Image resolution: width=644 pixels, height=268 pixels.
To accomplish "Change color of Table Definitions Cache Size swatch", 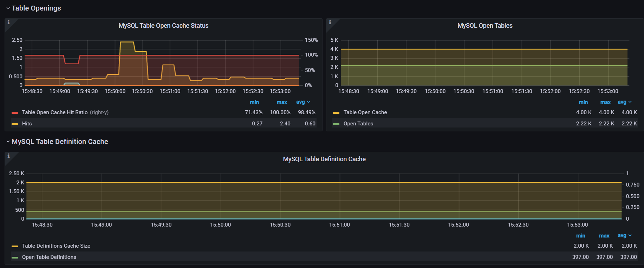I will click(15, 246).
